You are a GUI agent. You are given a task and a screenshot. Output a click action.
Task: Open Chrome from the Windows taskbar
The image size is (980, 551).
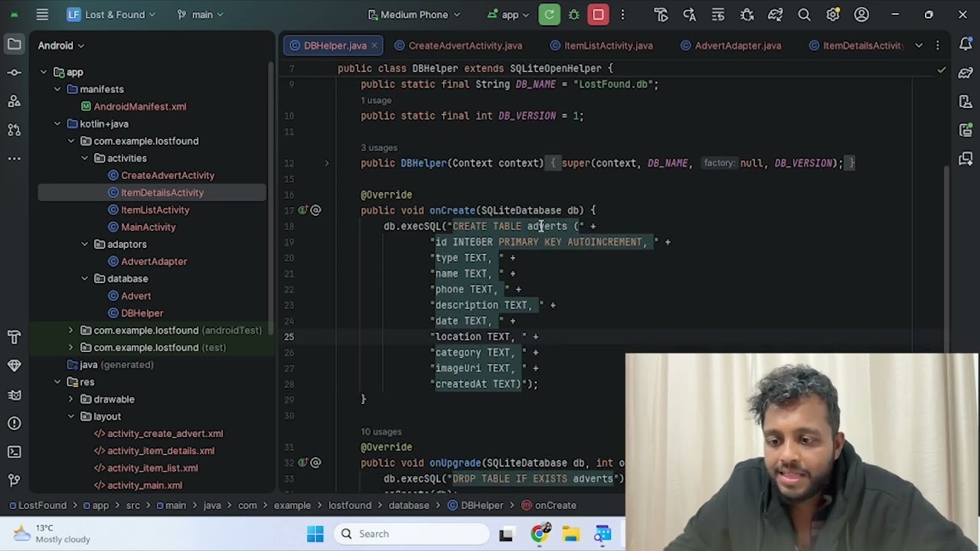540,533
